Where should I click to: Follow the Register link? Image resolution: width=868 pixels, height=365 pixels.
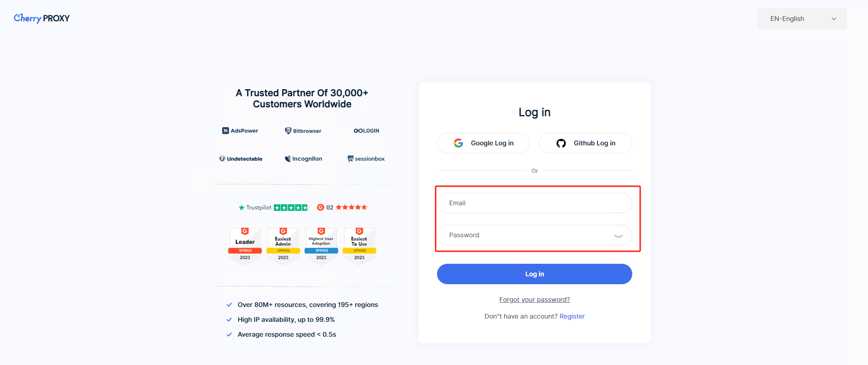point(572,316)
